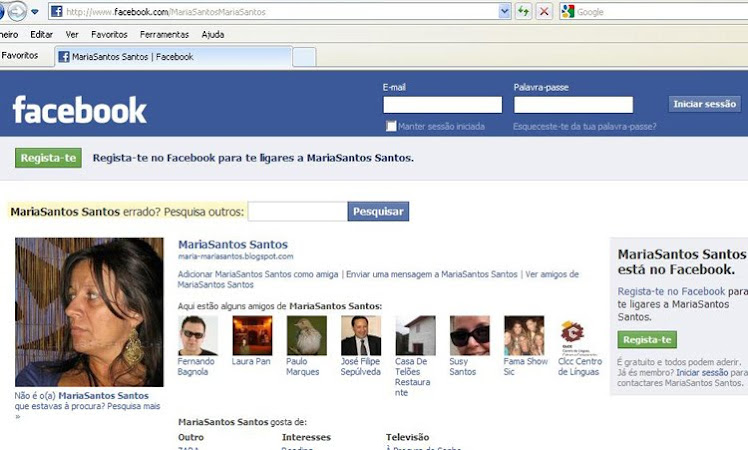The image size is (748, 450).
Task: Click the MariaSantos Santos profile name heading
Action: (x=233, y=244)
